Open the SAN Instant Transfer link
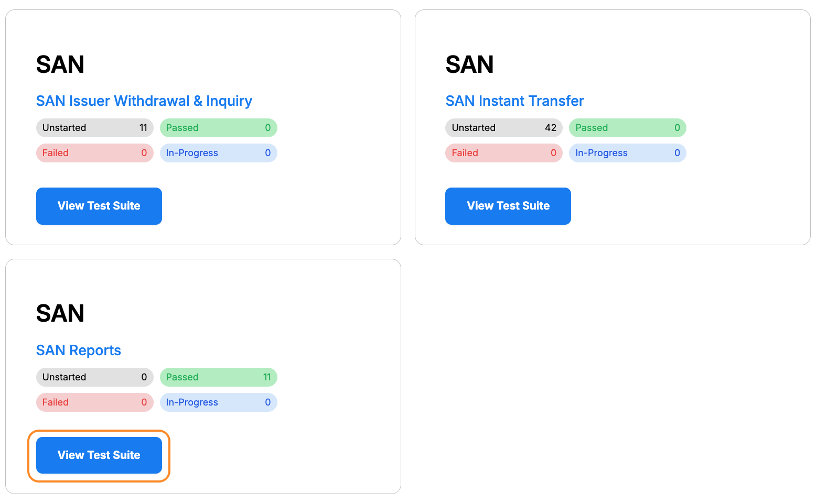 point(514,101)
